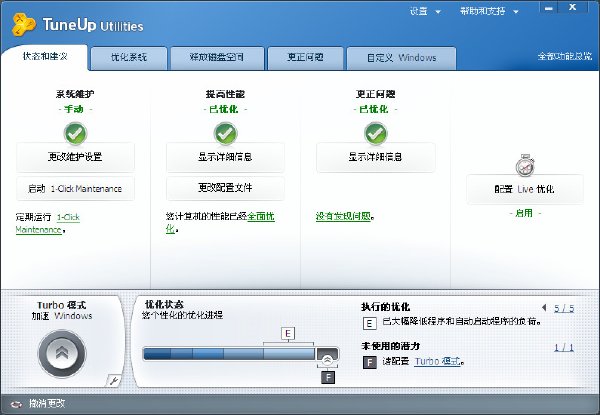Click the 5 / 5 counter link
The image size is (600, 415).
(x=564, y=308)
